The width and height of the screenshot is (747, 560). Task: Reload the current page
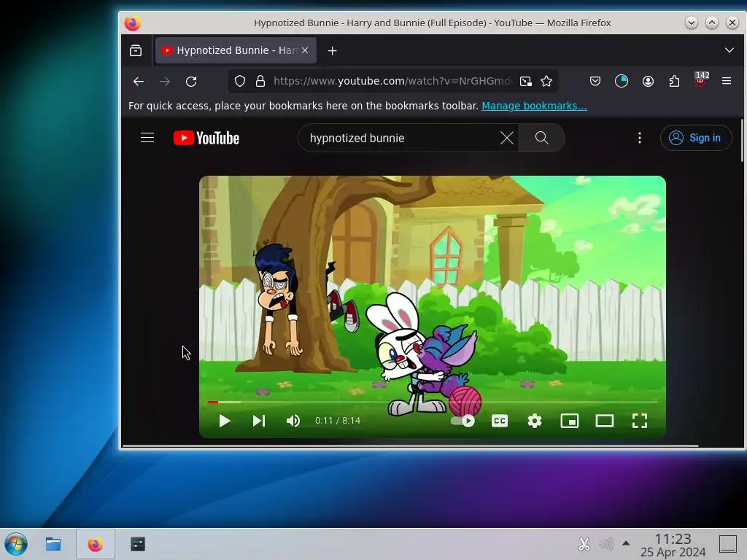coord(191,82)
